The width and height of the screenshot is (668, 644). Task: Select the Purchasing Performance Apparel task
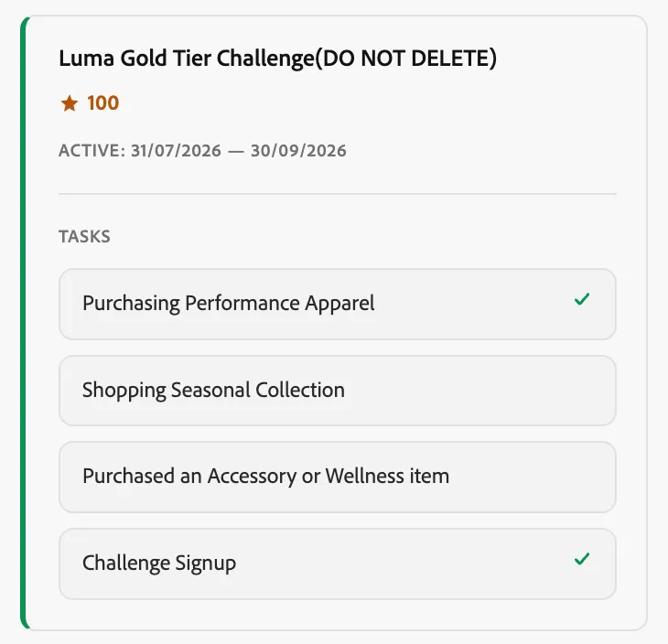(338, 304)
